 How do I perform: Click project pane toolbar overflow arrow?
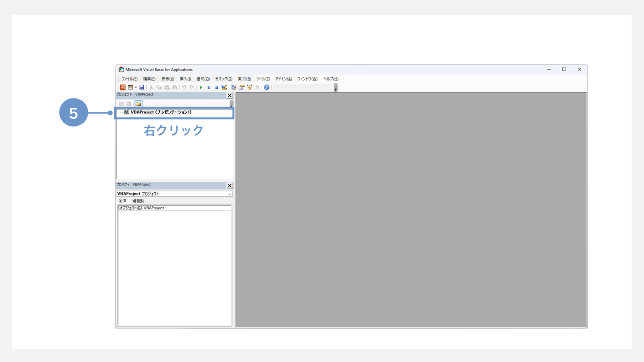coord(231,104)
